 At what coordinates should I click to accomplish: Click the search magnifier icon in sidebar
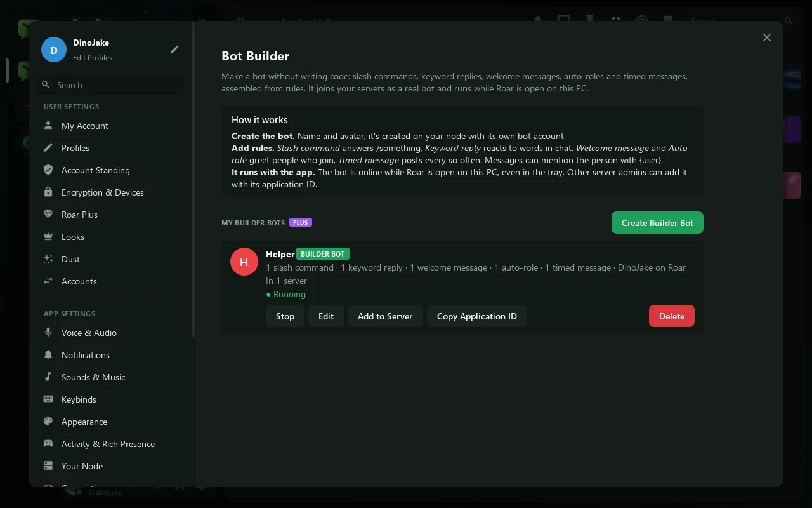click(x=46, y=84)
